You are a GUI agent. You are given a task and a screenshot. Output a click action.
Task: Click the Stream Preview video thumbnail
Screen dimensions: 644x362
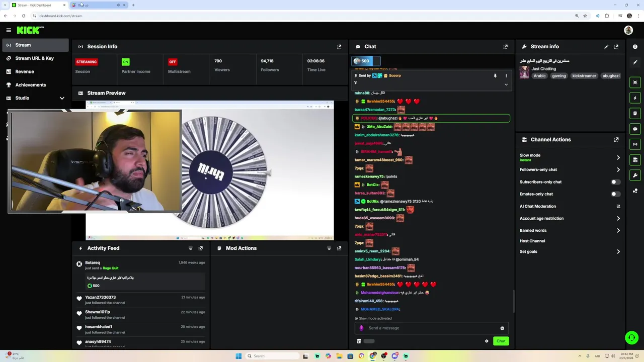(x=209, y=170)
